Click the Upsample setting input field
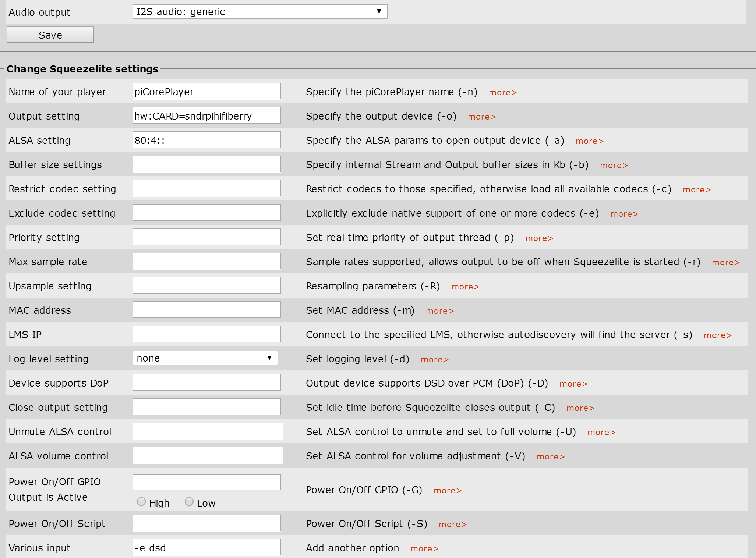This screenshot has width=756, height=558. (x=206, y=285)
